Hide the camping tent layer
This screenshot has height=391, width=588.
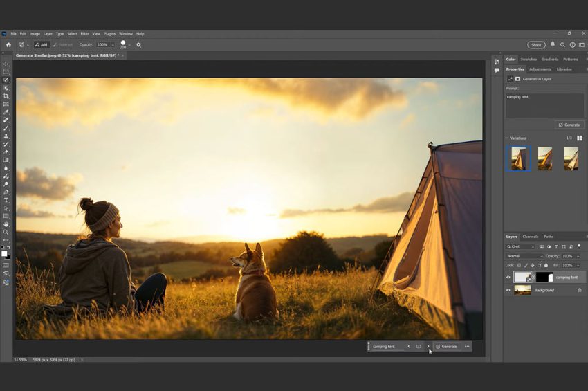508,278
